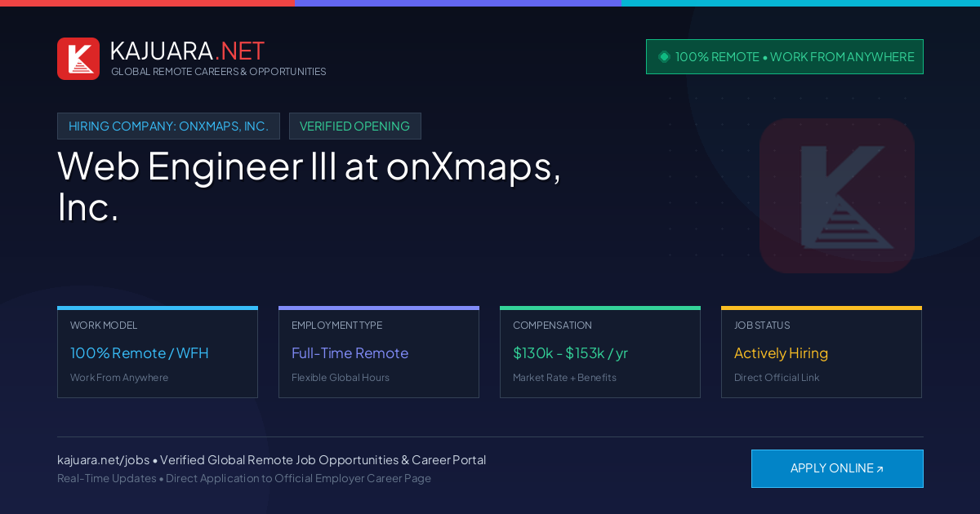
Task: Click the Market Rate + Benefits caption
Action: click(564, 378)
